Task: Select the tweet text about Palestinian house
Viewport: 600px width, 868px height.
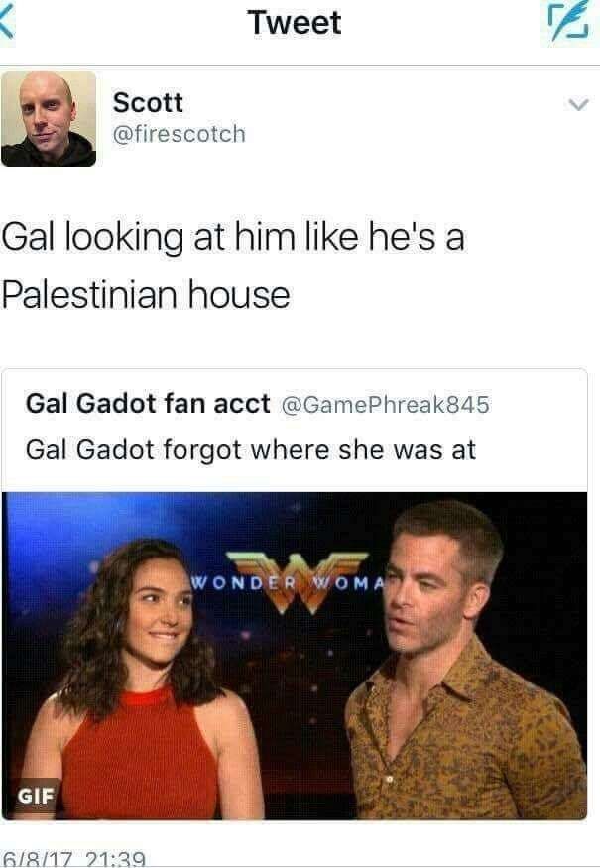Action: pyautogui.click(x=233, y=265)
